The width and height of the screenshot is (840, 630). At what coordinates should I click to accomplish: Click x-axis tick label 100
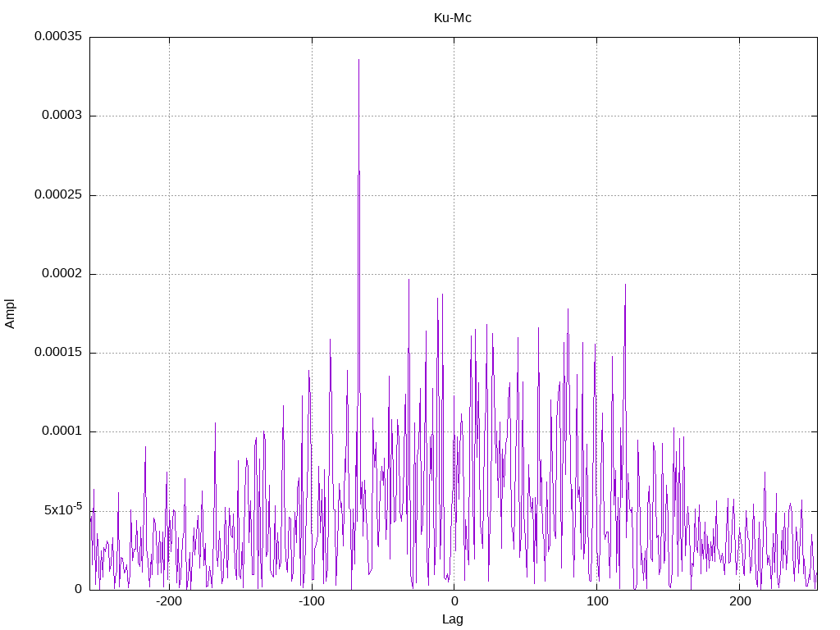click(597, 601)
